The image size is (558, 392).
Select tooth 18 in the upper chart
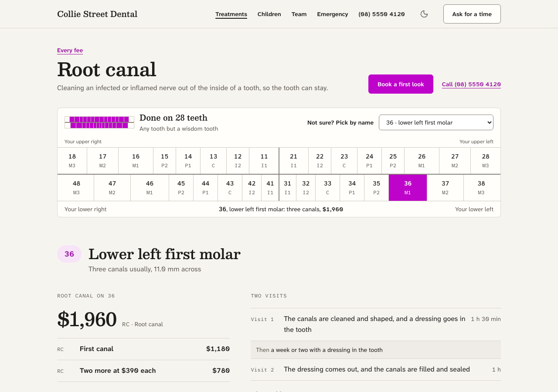pyautogui.click(x=72, y=161)
